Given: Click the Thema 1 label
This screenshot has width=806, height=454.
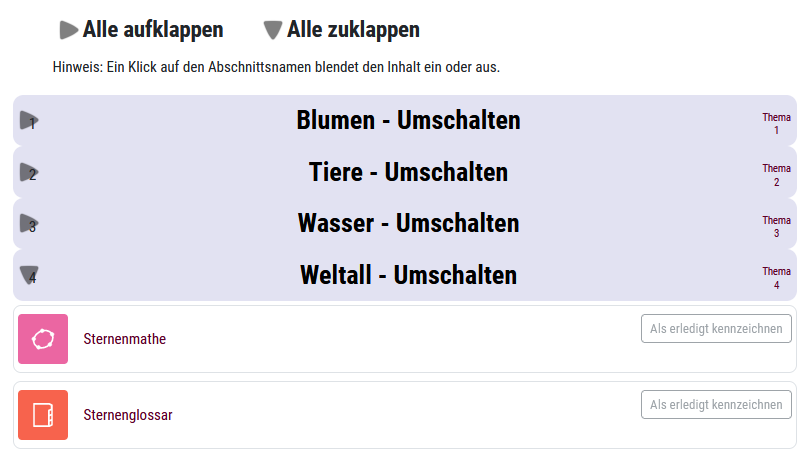Looking at the screenshot, I should [x=776, y=123].
